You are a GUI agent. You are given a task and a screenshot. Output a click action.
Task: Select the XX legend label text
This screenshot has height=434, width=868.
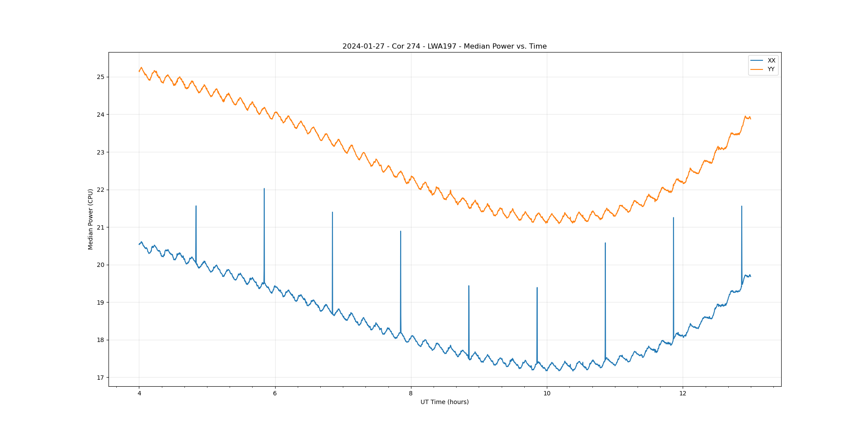771,60
